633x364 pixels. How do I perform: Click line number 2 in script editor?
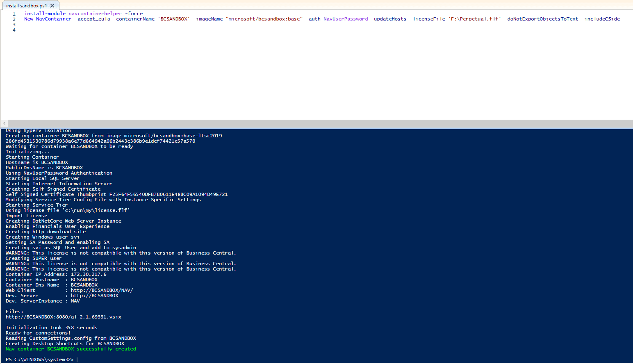point(14,19)
